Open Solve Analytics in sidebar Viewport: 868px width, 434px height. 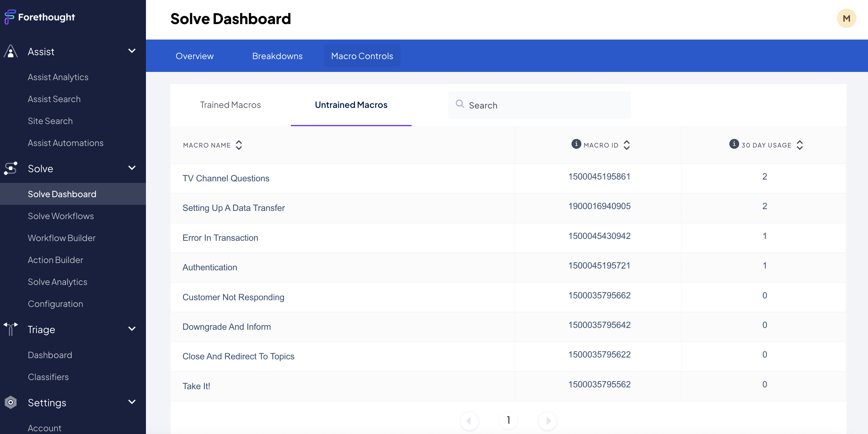tap(57, 282)
